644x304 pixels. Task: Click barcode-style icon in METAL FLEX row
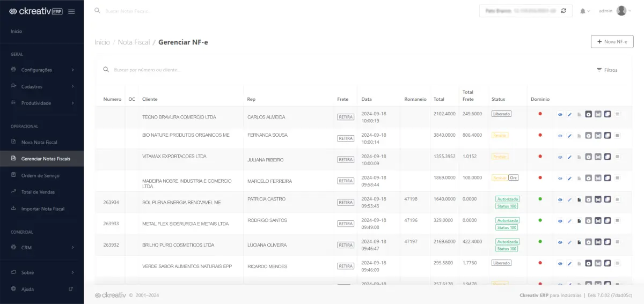click(598, 221)
